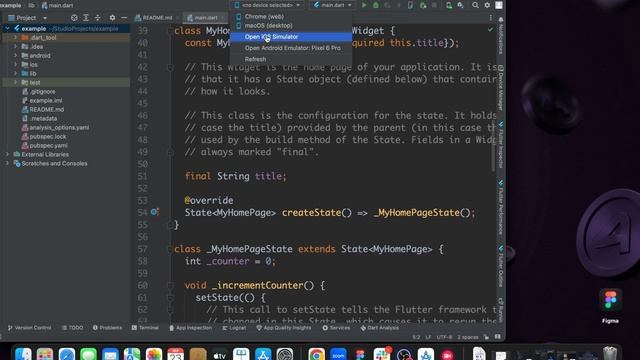Image resolution: width=640 pixels, height=360 pixels.
Task: Start debugging with the green bug icon
Action: click(x=376, y=5)
